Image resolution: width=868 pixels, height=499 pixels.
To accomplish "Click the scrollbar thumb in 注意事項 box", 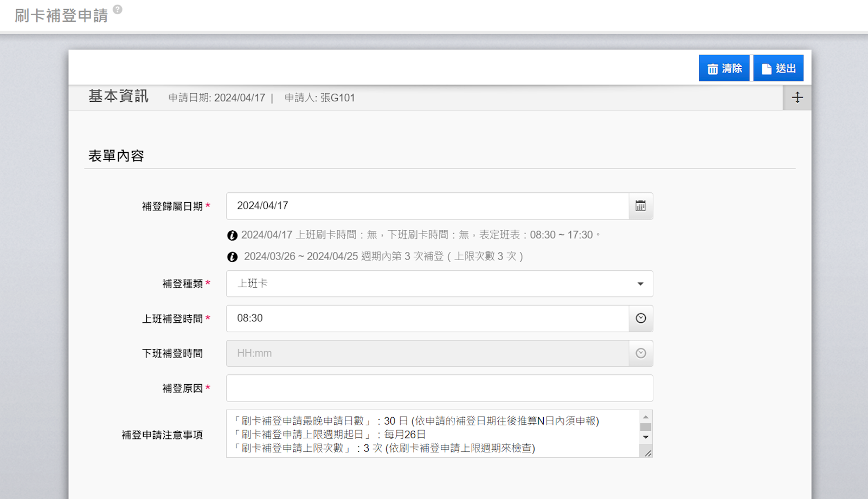I will point(645,427).
